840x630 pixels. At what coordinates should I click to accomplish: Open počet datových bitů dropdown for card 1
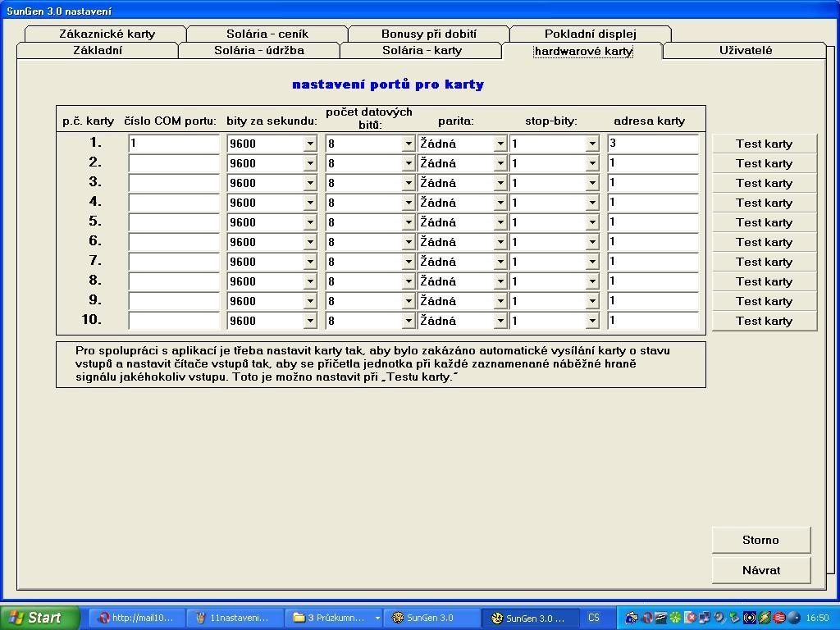[x=409, y=144]
